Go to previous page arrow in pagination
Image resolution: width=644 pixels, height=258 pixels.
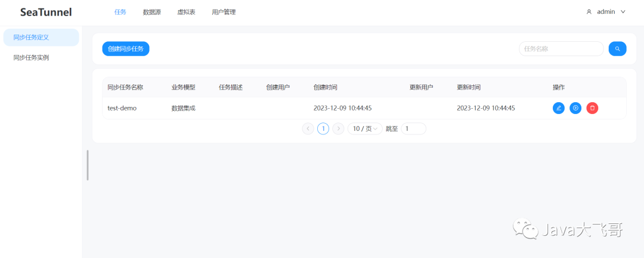click(x=308, y=129)
